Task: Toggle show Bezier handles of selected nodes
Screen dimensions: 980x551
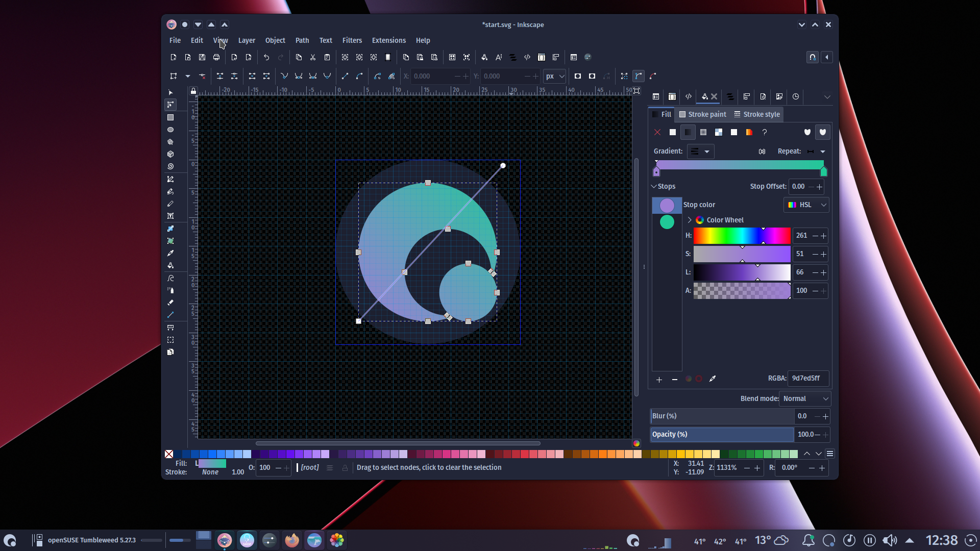Action: click(639, 76)
